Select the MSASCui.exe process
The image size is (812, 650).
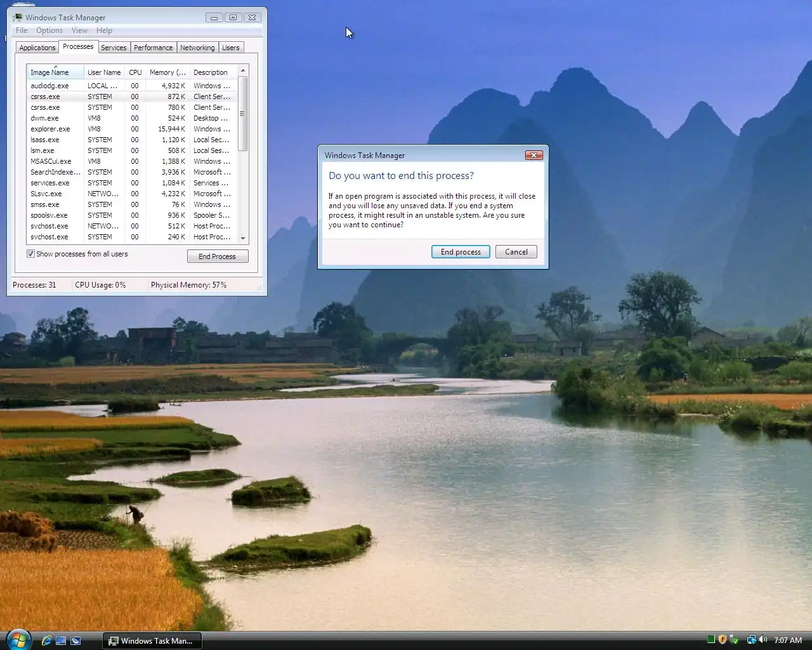(x=132, y=161)
